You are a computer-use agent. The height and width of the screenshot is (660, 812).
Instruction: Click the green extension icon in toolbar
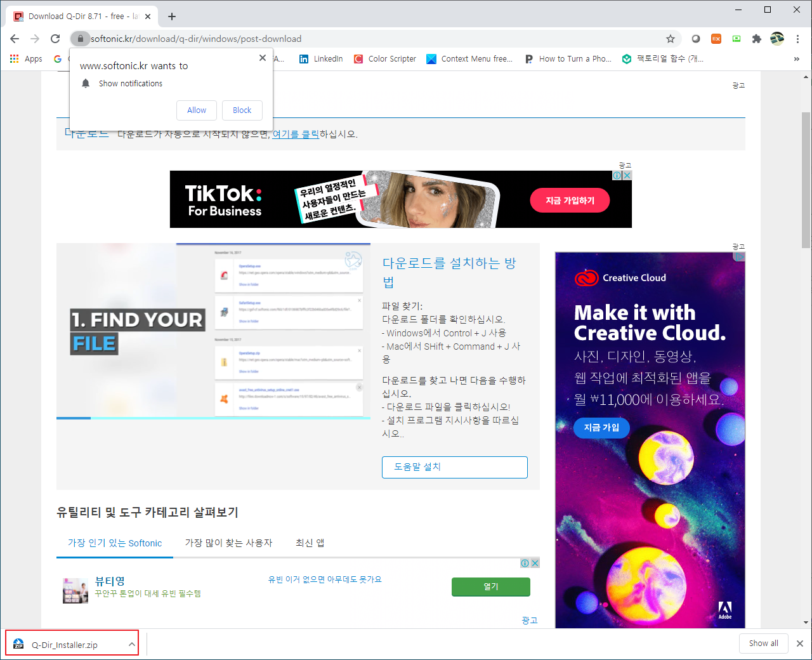point(737,39)
